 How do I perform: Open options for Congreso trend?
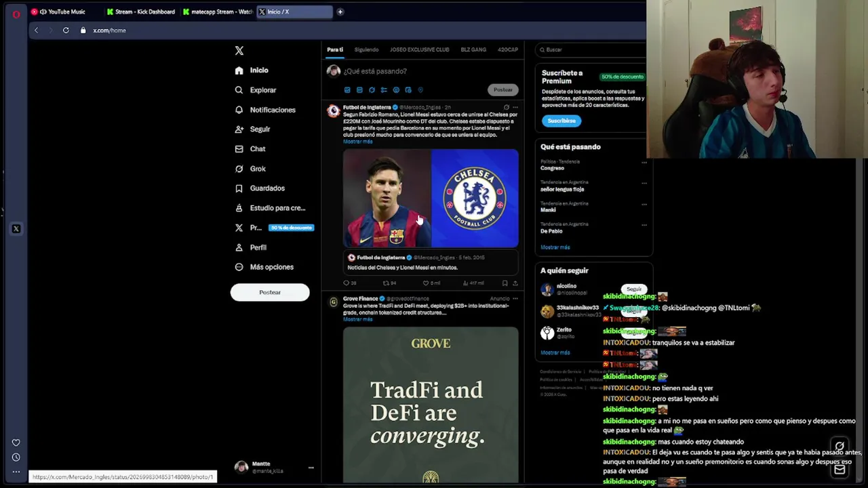[x=644, y=163]
